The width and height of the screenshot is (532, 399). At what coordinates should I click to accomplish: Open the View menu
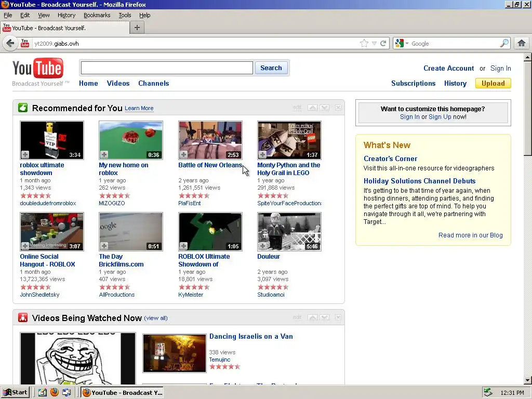(44, 15)
